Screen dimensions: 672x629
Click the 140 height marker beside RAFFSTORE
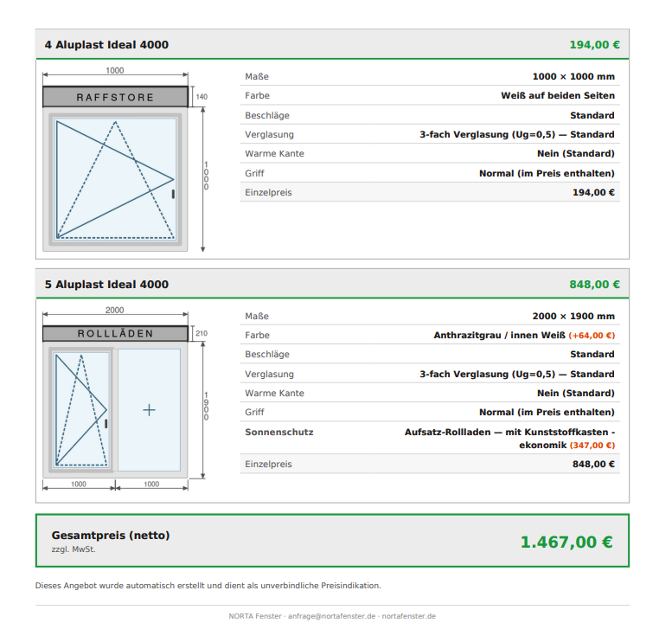(202, 97)
